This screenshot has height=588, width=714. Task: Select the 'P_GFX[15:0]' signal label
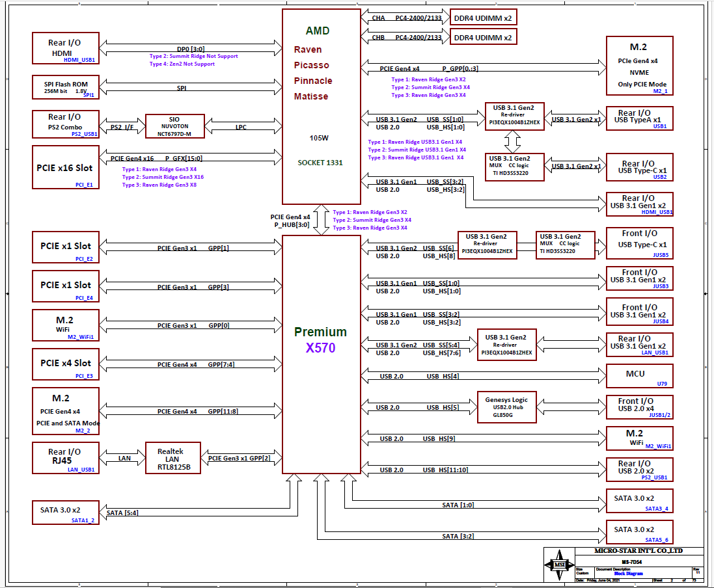[184, 158]
